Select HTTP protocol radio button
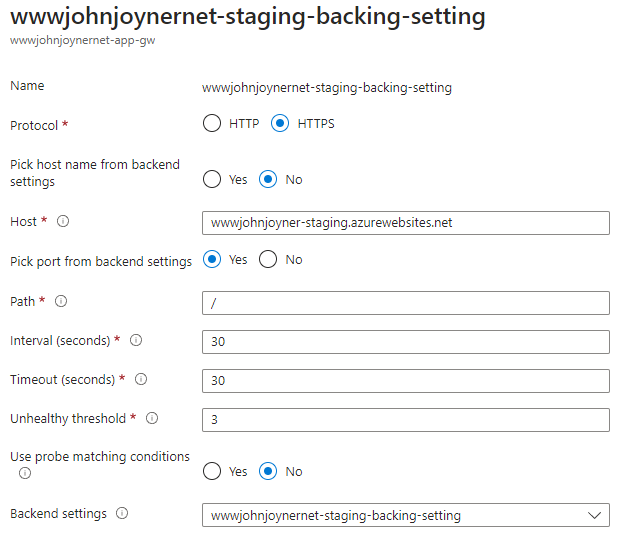The width and height of the screenshot is (630, 559). pyautogui.click(x=211, y=124)
